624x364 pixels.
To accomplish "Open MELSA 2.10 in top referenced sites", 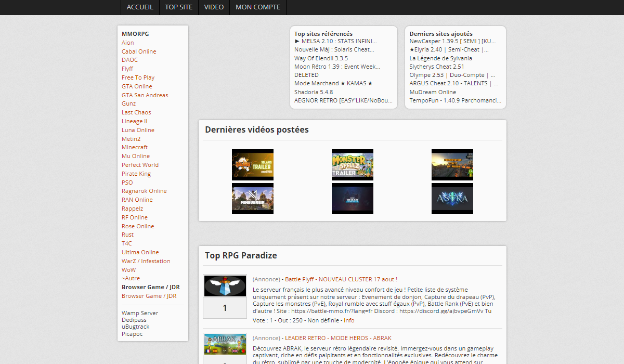I will pos(334,41).
